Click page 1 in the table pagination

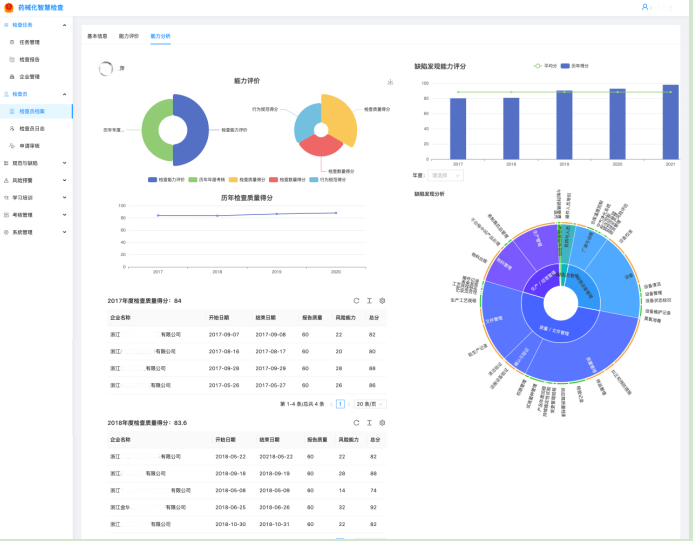[340, 404]
